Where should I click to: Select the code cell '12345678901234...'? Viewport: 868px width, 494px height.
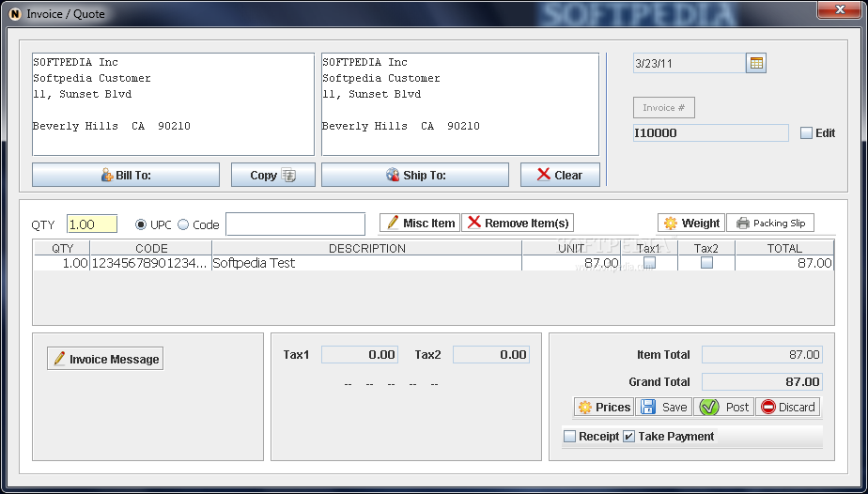tap(151, 263)
